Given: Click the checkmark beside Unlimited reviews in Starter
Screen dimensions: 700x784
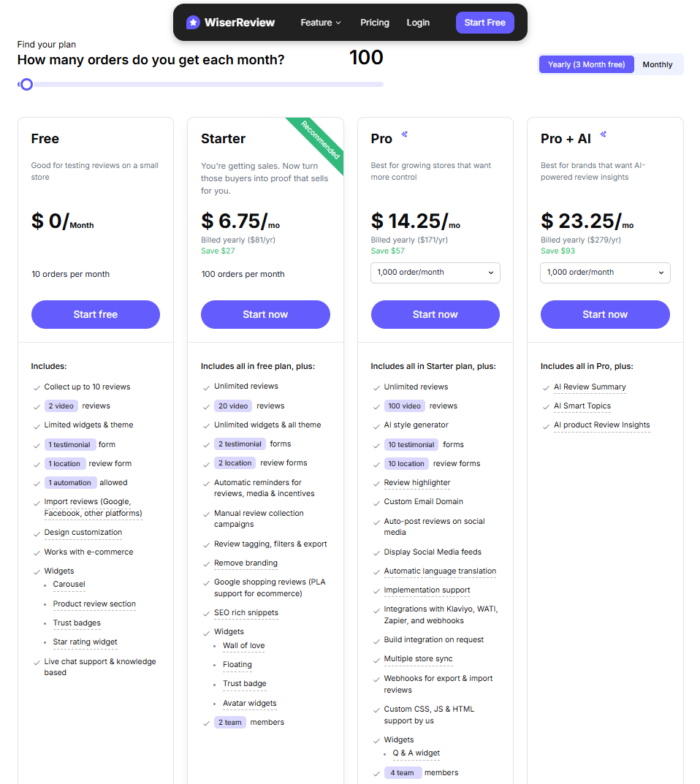Looking at the screenshot, I should [206, 386].
